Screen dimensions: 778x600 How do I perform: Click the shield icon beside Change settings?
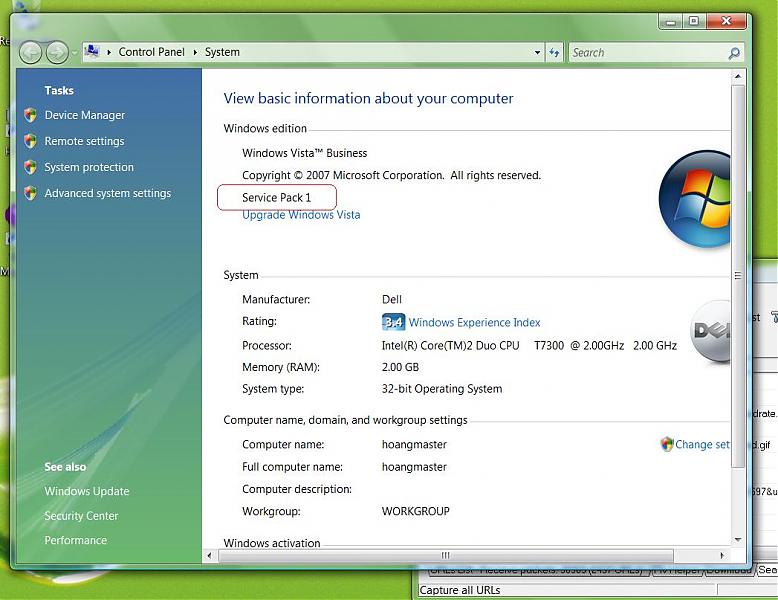click(667, 444)
